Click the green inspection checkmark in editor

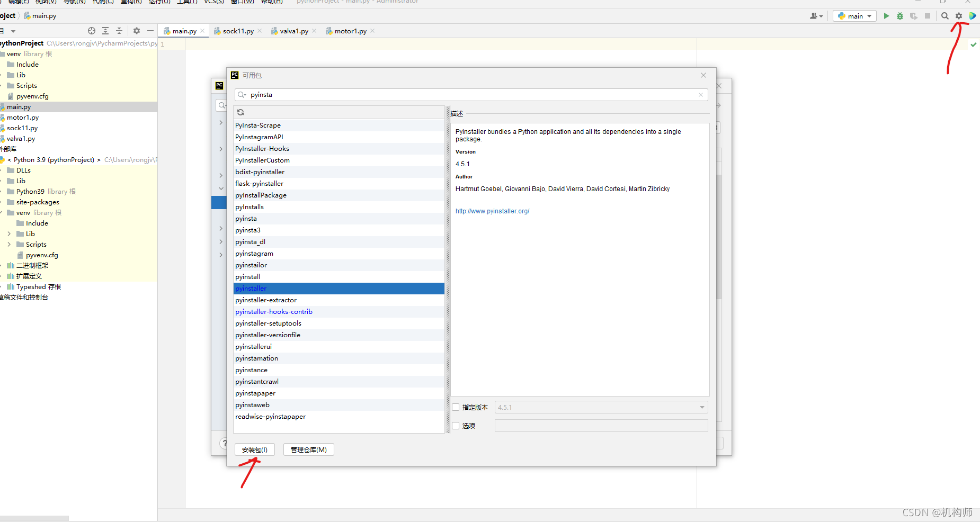click(x=974, y=44)
